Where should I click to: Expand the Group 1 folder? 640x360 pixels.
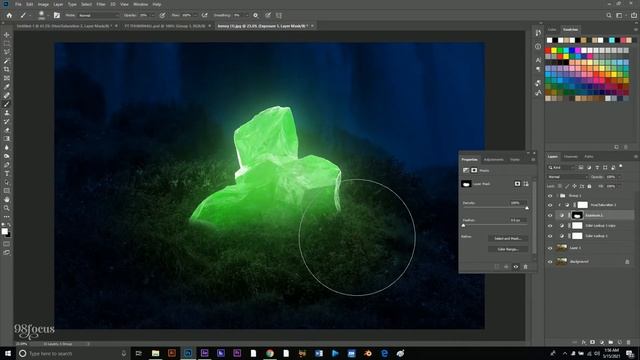pyautogui.click(x=557, y=196)
